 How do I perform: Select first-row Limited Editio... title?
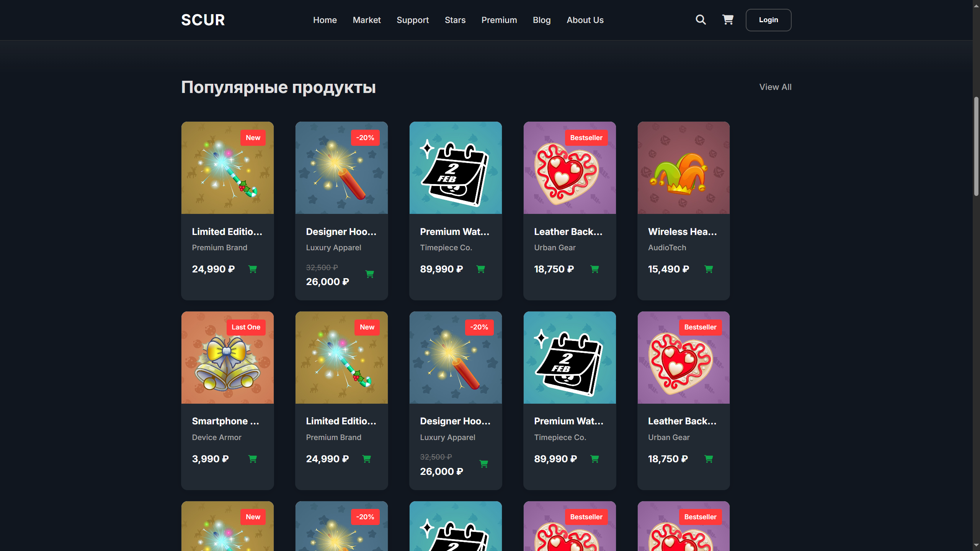(227, 231)
